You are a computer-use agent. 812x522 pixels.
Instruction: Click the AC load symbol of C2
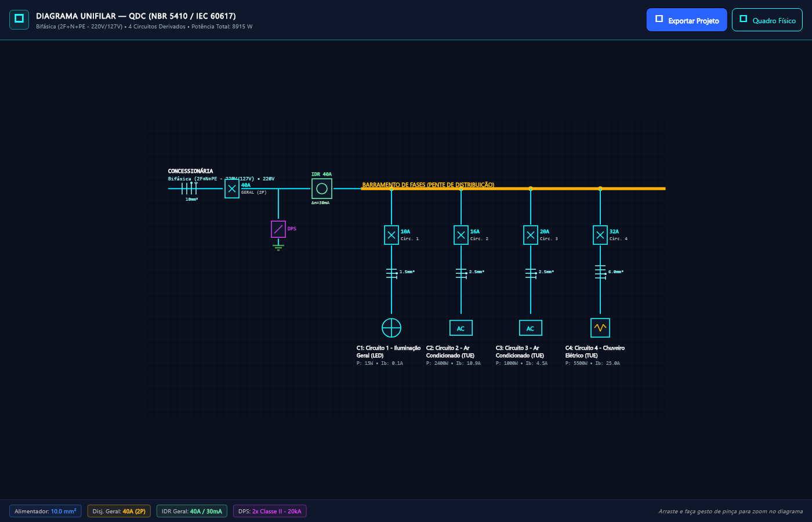[461, 328]
